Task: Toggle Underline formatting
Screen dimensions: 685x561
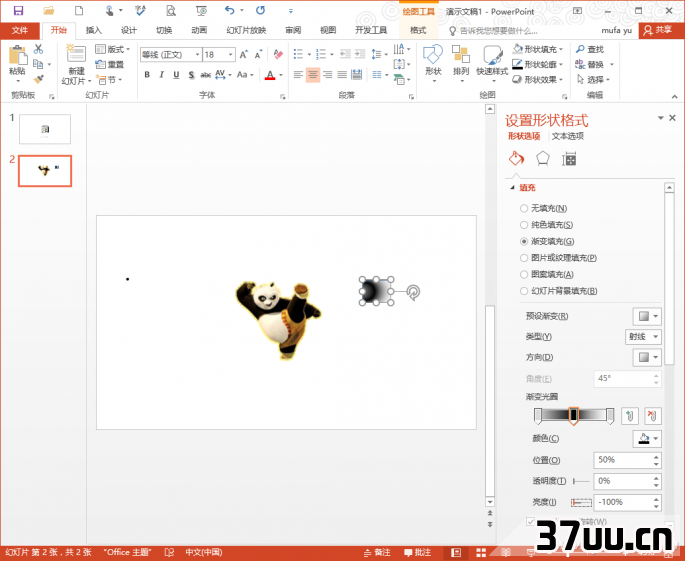Action: (176, 75)
